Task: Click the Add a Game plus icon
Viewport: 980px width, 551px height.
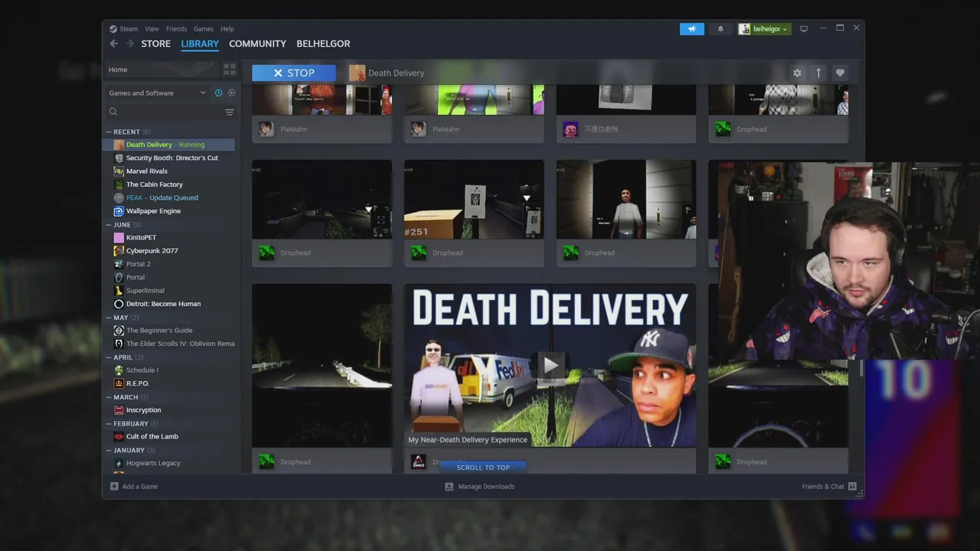Action: click(x=114, y=486)
